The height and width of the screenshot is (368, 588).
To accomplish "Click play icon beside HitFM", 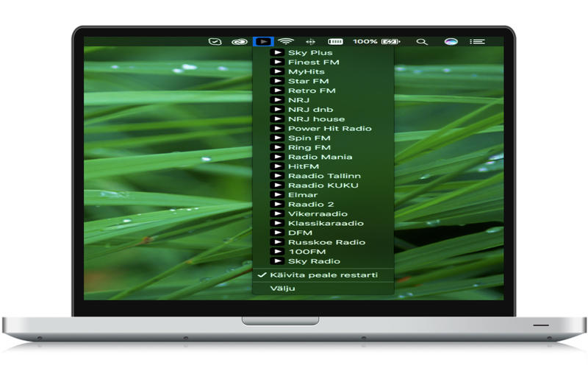I will click(x=277, y=166).
